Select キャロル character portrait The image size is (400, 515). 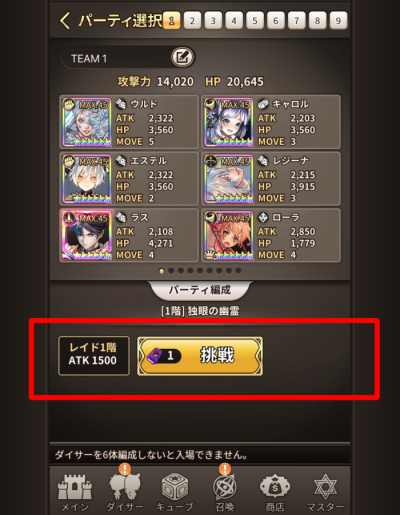point(229,122)
